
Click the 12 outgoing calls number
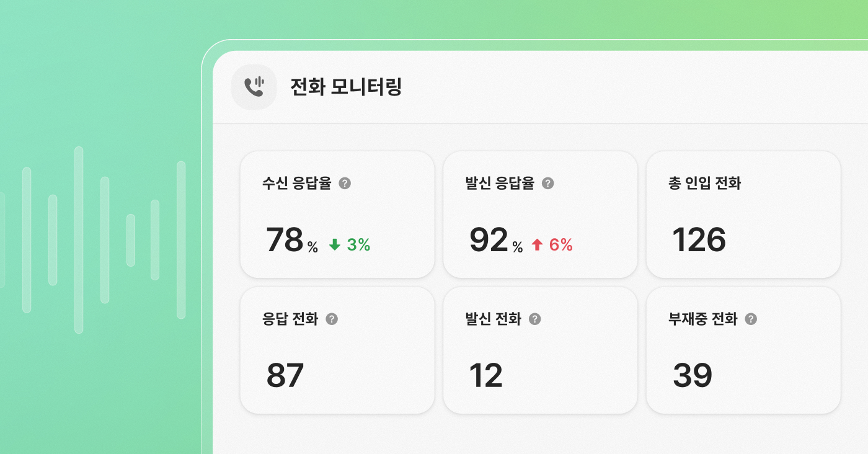(x=485, y=375)
